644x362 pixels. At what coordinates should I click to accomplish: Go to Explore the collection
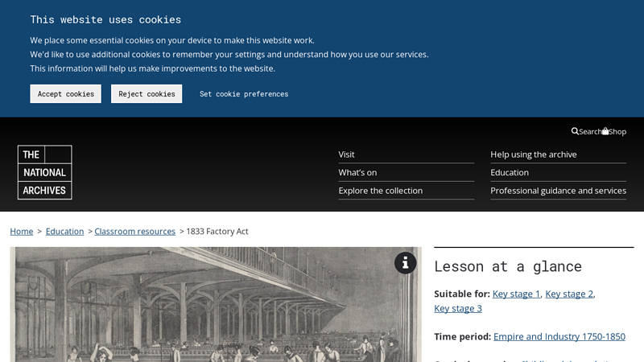tap(380, 191)
